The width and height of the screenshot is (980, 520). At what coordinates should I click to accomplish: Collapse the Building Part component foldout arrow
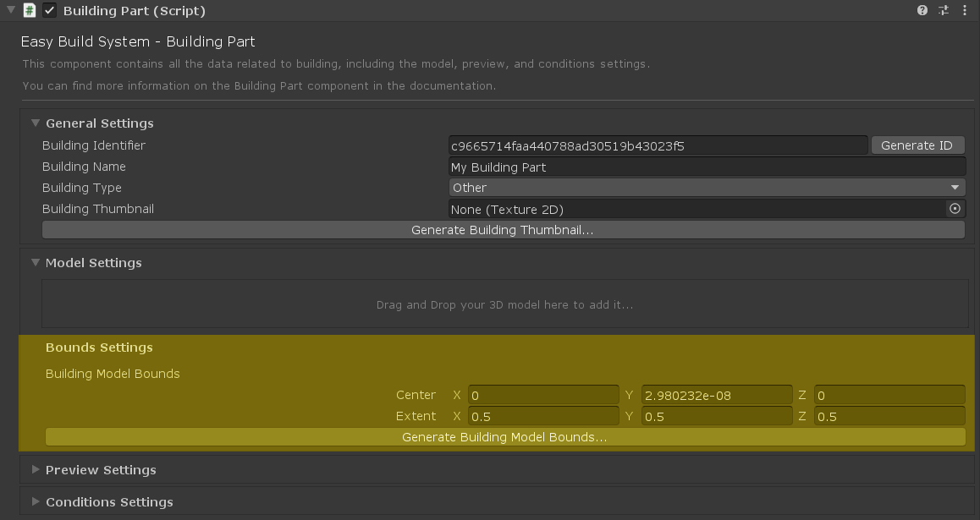(10, 11)
